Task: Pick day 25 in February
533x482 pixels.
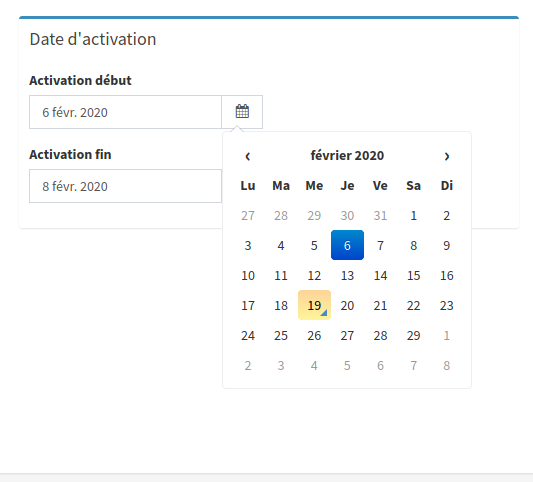Action: (x=281, y=335)
